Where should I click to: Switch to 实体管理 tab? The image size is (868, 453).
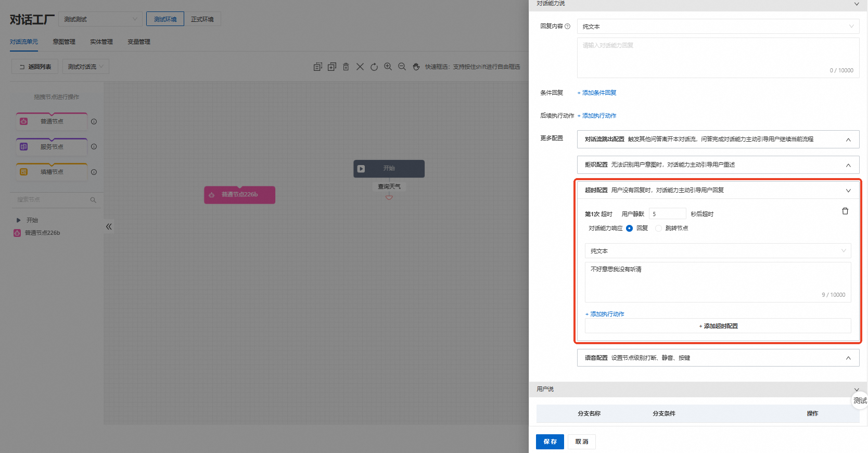point(101,42)
